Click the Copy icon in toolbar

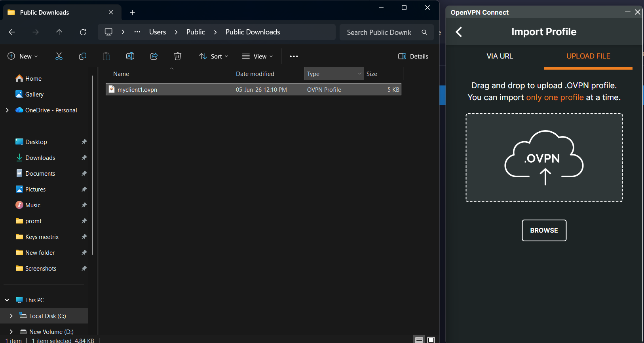pos(83,56)
